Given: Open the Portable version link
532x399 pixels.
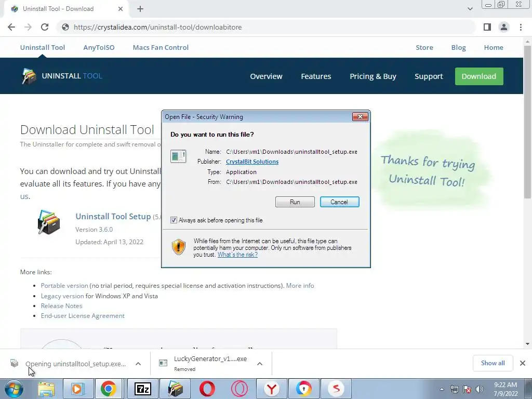Looking at the screenshot, I should pyautogui.click(x=64, y=286).
